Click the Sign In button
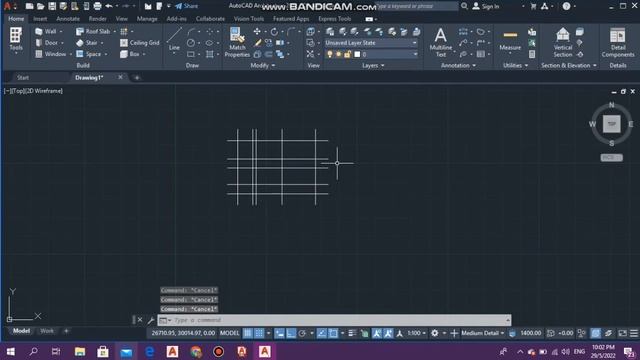Image resolution: width=640 pixels, height=360 pixels. (x=486, y=6)
